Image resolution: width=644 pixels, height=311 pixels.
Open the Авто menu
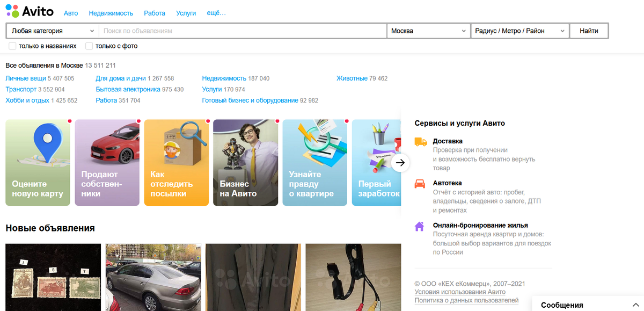click(x=71, y=13)
